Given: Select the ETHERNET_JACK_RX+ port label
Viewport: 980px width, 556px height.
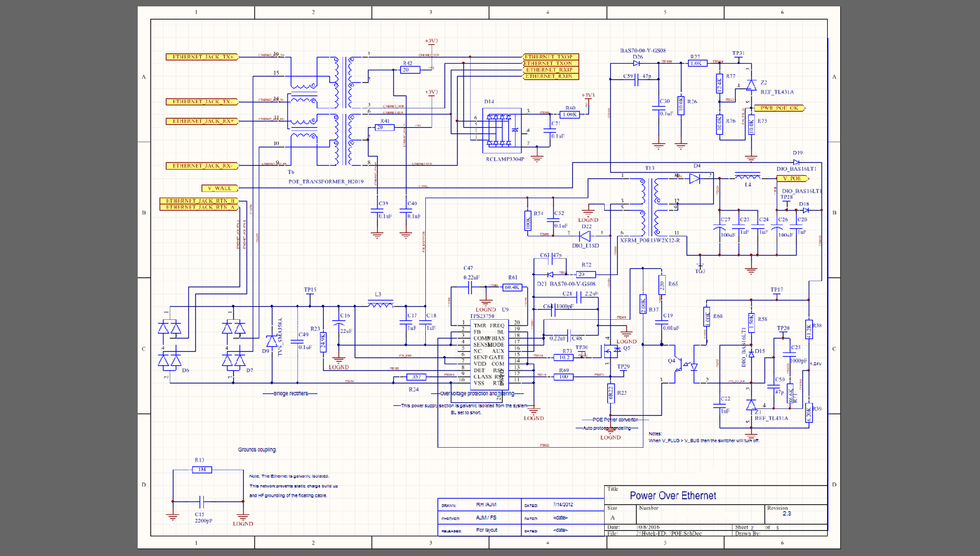Looking at the screenshot, I should coord(202,121).
